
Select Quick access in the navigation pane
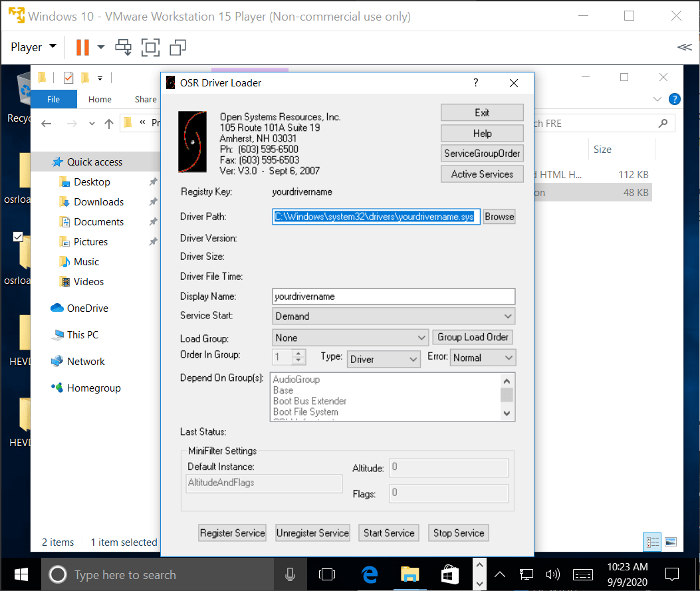94,162
